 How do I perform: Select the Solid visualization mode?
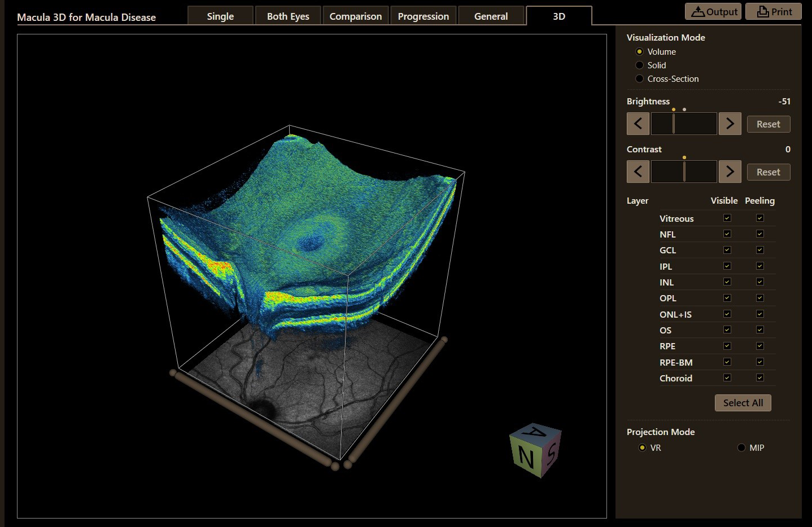(x=640, y=65)
